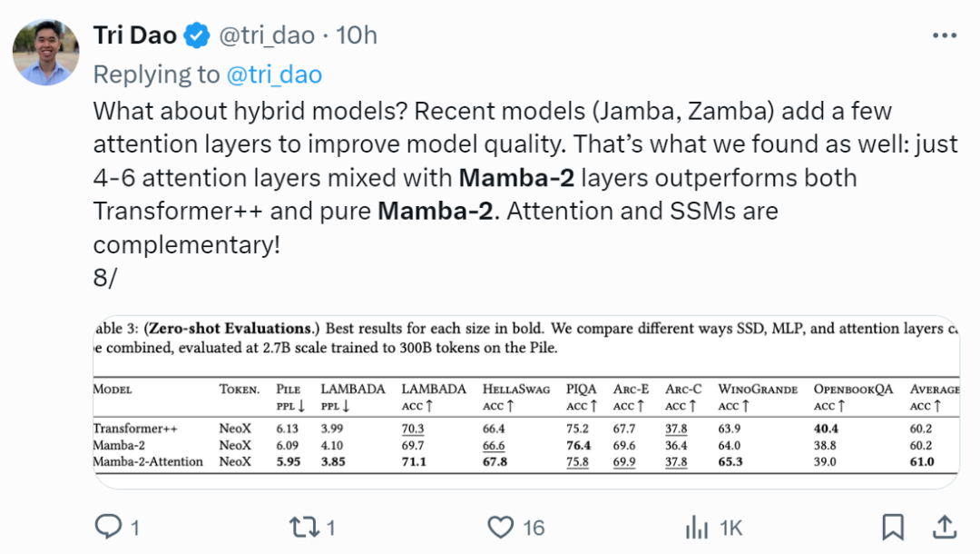Follow the @tri_dao link after Replying to
The height and width of the screenshot is (554, 980).
274,74
